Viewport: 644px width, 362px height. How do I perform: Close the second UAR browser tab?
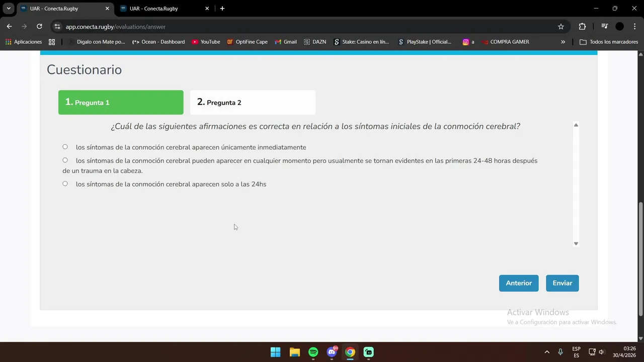(x=207, y=9)
